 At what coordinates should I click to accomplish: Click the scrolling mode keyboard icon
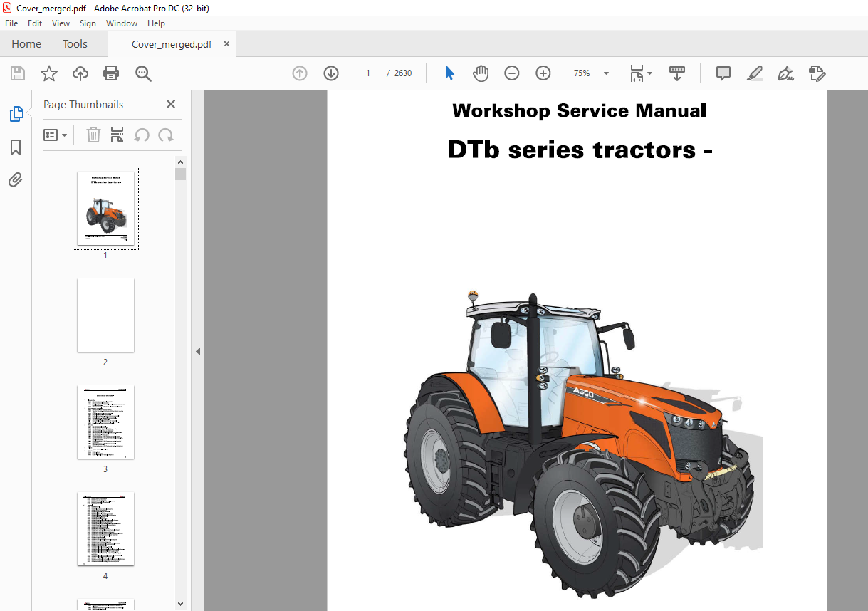677,73
